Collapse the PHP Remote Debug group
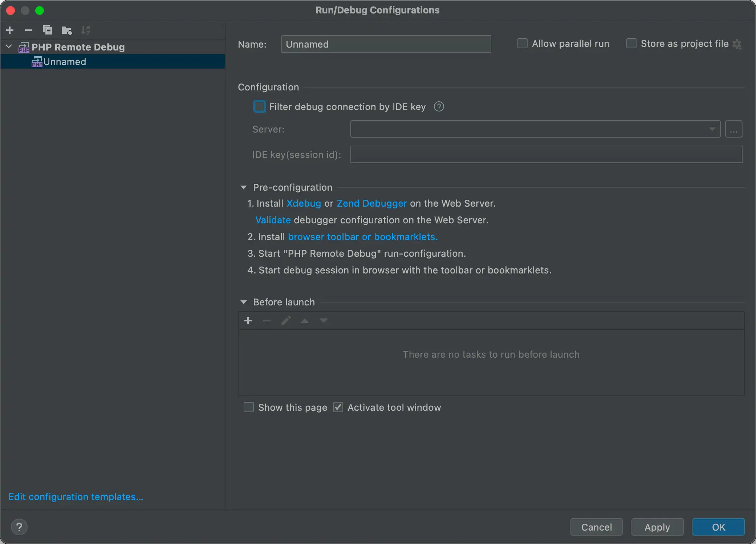This screenshot has height=544, width=756. click(8, 46)
